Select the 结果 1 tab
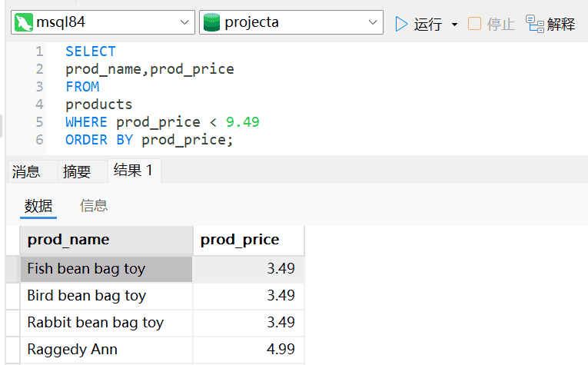The height and width of the screenshot is (365, 588). 133,171
